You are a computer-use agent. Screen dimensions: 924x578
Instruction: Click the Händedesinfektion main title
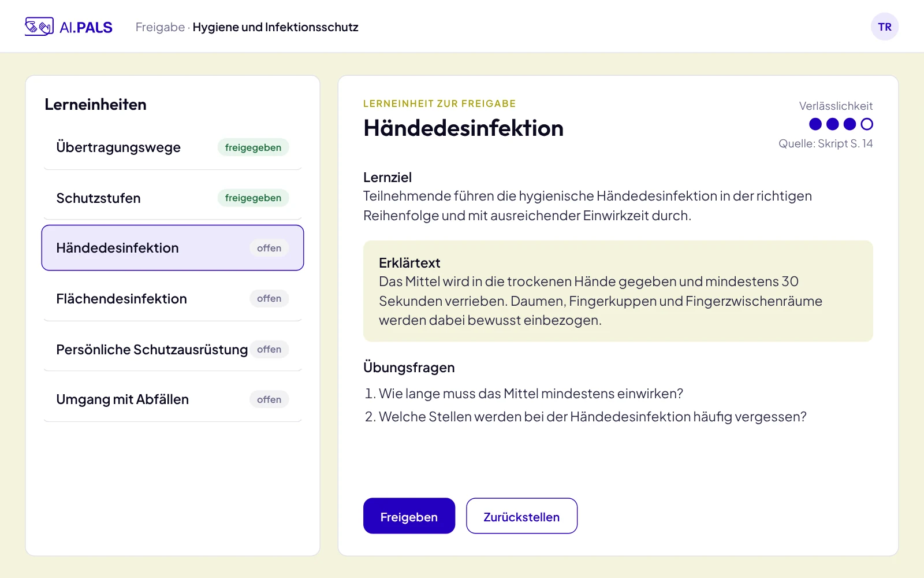464,128
